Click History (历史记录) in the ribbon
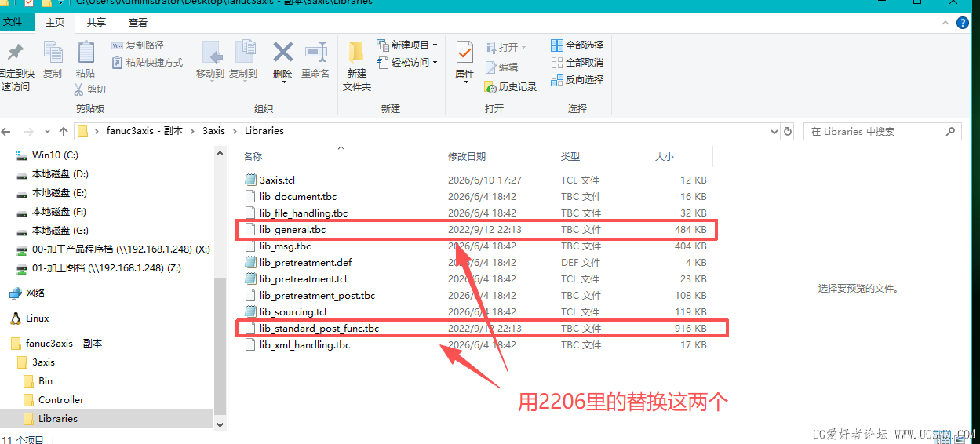 point(511,87)
